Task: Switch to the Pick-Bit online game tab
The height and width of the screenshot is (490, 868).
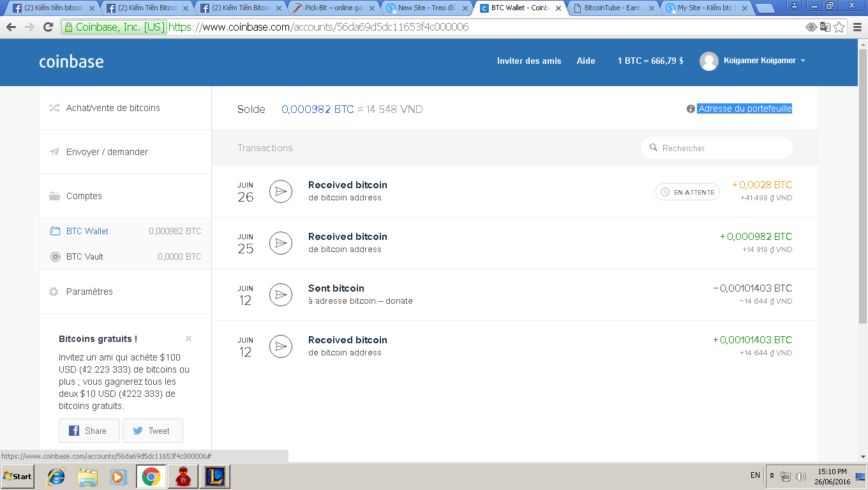Action: pos(334,8)
